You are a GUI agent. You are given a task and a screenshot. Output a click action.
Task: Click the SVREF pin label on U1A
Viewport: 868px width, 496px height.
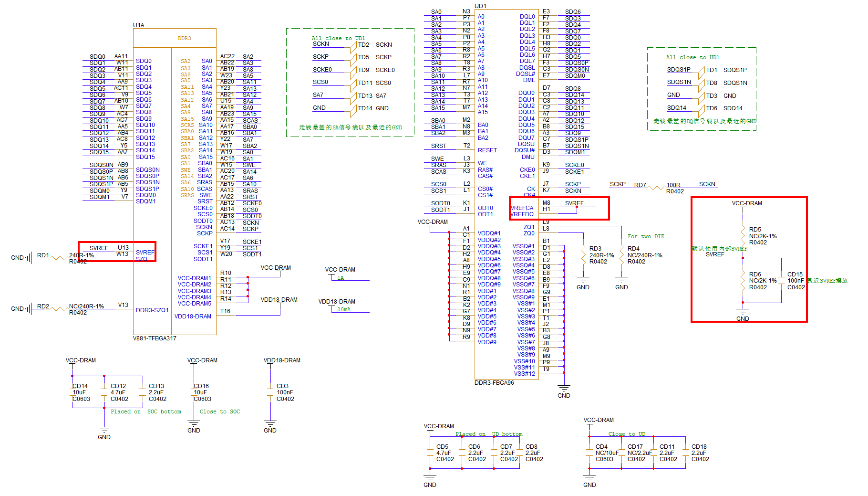pos(145,253)
